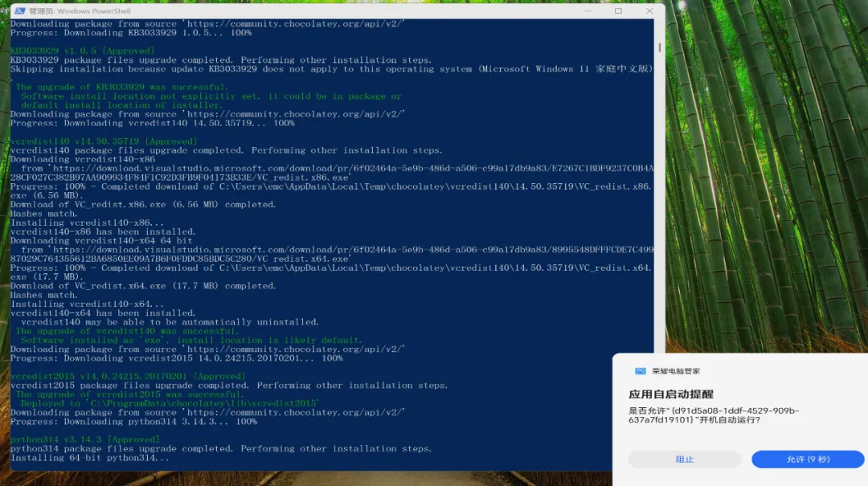Screen dimensions: 868x486
Task: Click the Honor PC Manager icon in the popup
Action: [x=640, y=371]
